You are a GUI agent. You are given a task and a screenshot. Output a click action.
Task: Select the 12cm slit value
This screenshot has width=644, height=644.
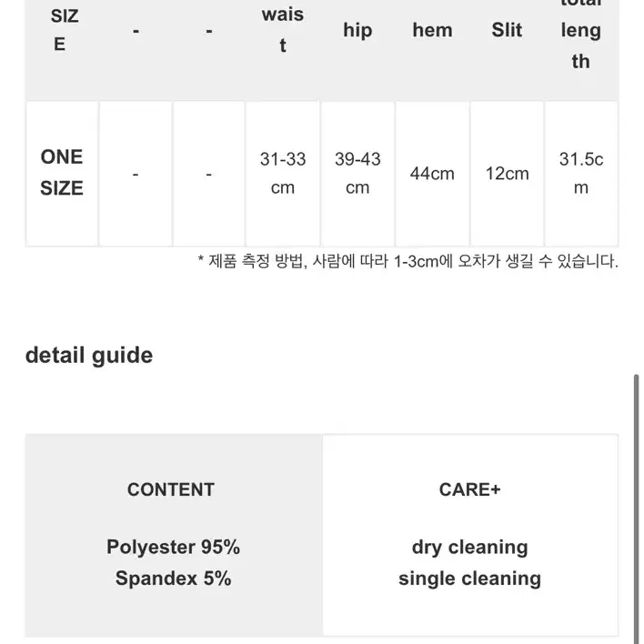pyautogui.click(x=507, y=174)
